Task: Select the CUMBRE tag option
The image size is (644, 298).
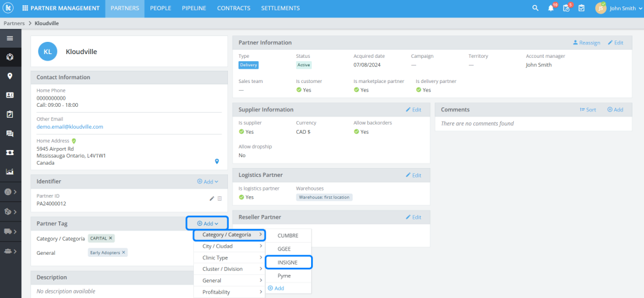Action: [x=289, y=236]
